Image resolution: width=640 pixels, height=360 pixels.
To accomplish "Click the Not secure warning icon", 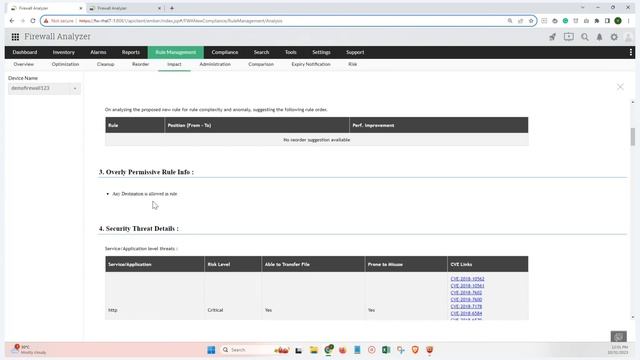I will click(x=46, y=21).
